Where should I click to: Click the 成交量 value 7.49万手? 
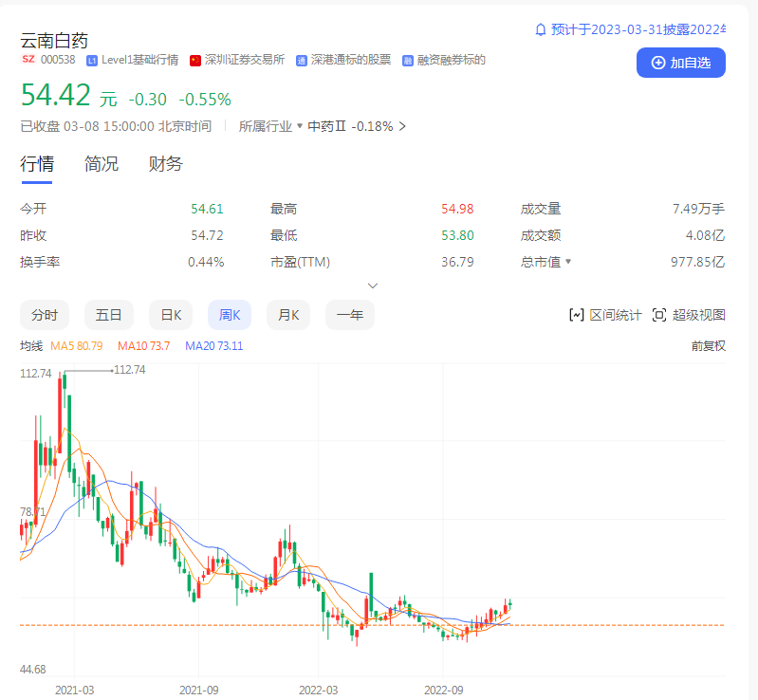[x=698, y=209]
